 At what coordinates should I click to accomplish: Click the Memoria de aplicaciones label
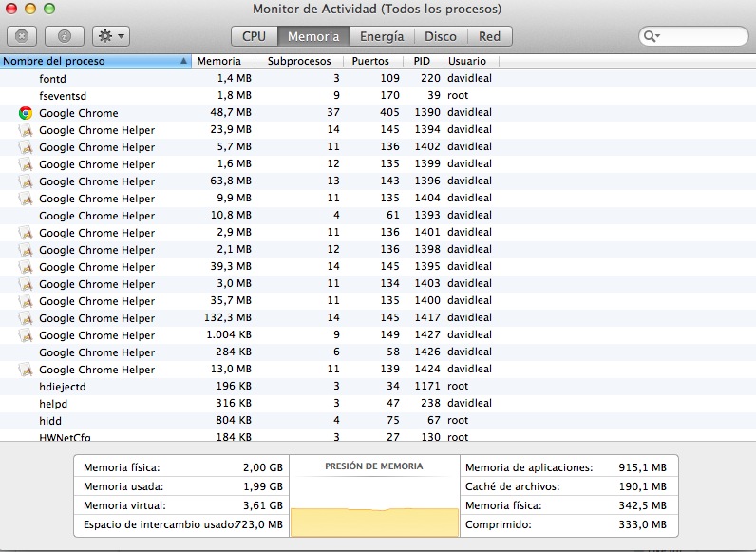click(x=529, y=467)
